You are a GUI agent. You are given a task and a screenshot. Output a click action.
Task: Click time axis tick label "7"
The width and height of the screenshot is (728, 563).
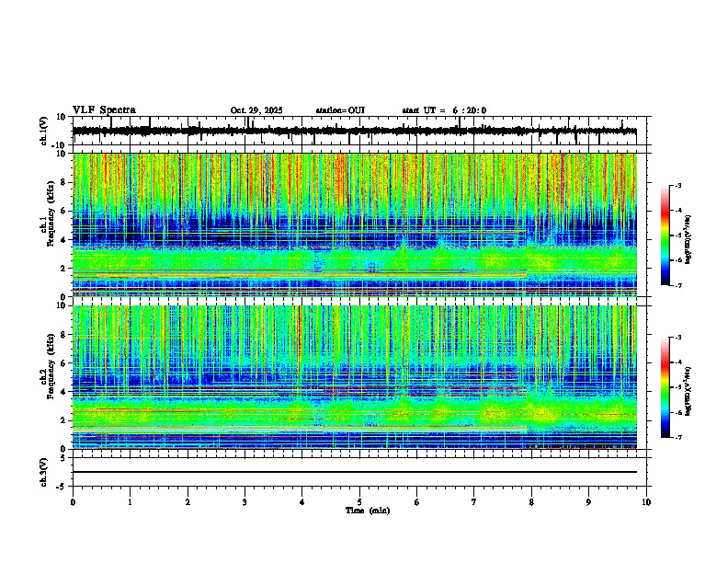point(474,502)
